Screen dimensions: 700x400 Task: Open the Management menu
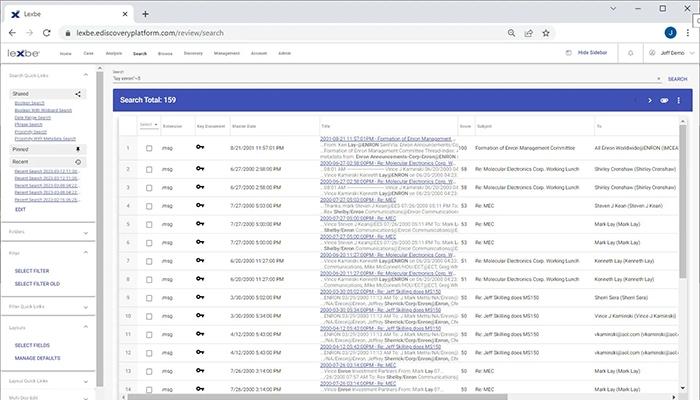click(x=227, y=54)
